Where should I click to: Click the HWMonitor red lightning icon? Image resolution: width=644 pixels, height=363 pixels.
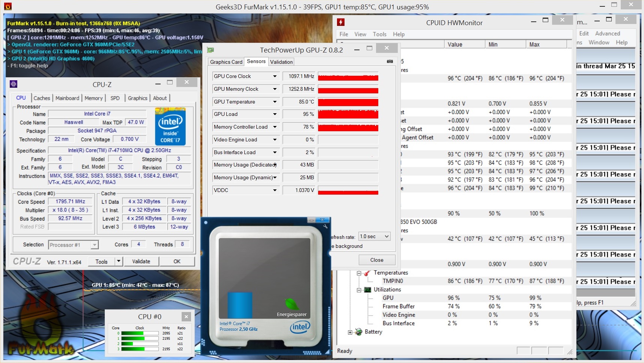pos(341,22)
